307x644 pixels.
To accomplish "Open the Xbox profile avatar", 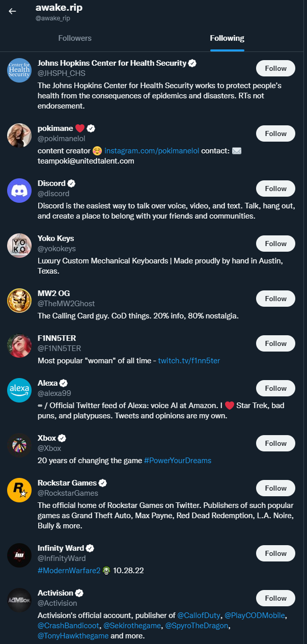I will [19, 445].
